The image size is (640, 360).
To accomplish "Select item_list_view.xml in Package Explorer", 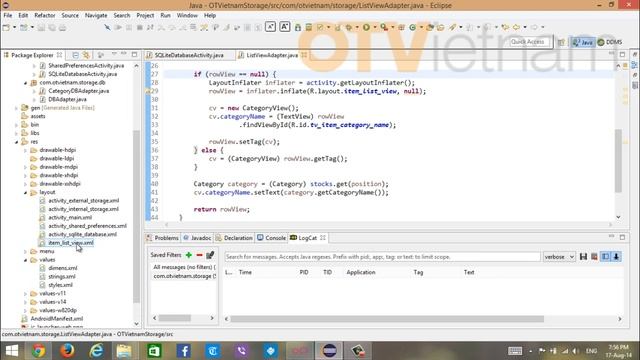I will (71, 243).
